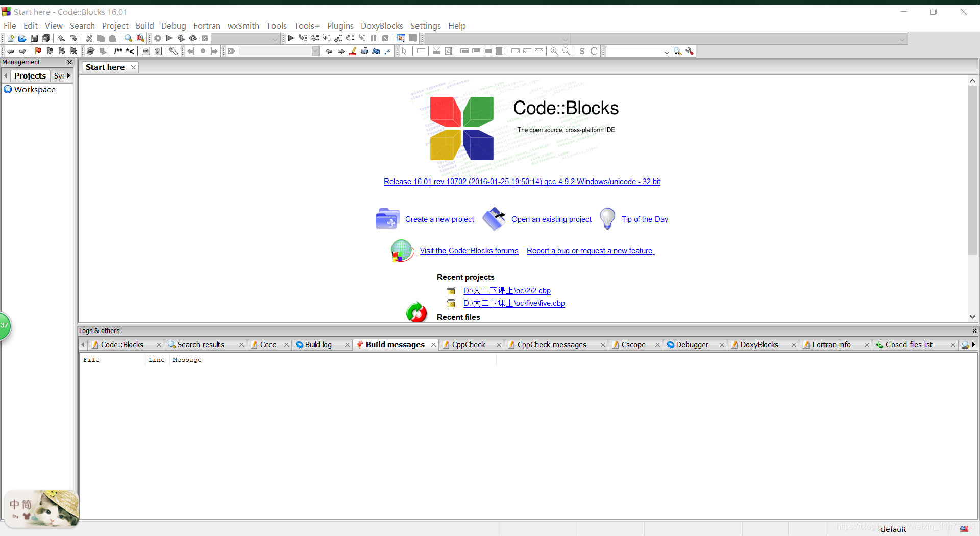Close the Start here tab
The height and width of the screenshot is (536, 980).
point(133,67)
